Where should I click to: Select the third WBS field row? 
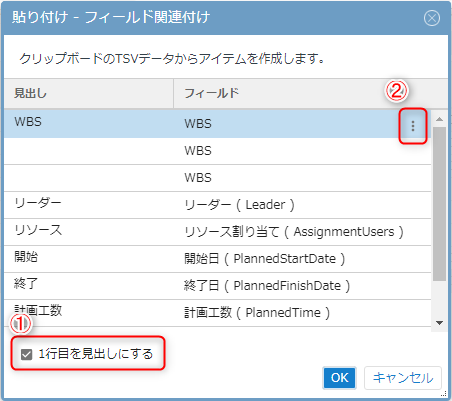tap(217, 178)
